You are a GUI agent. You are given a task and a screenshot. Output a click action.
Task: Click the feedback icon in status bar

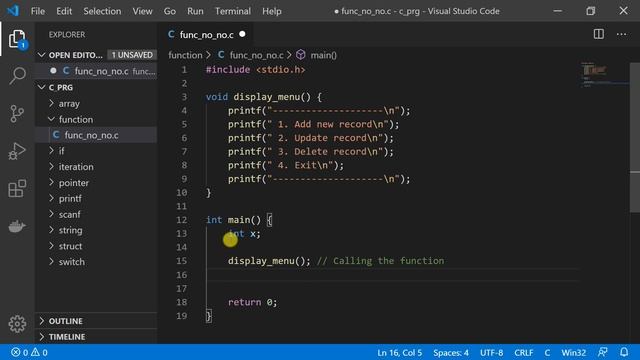602,352
